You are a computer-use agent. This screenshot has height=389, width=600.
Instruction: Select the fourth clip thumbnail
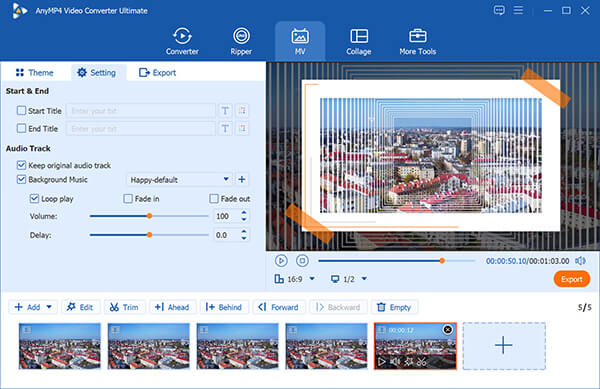click(326, 346)
